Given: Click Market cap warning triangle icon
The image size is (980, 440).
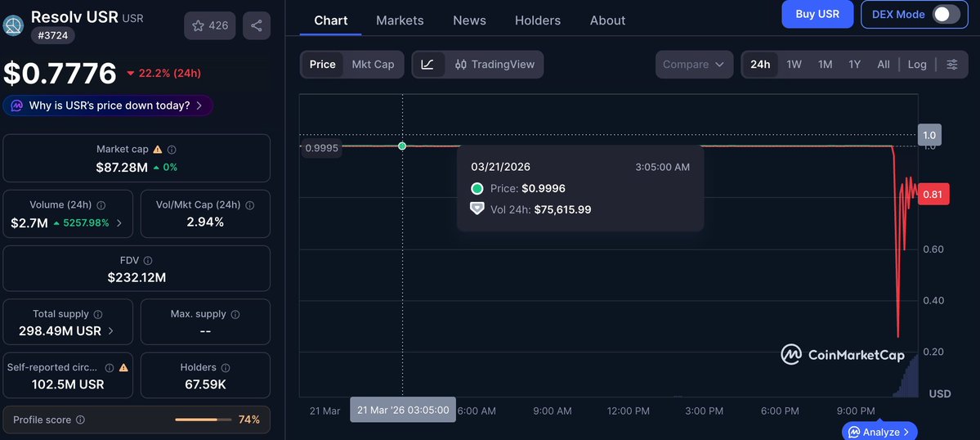Looking at the screenshot, I should click(x=158, y=150).
